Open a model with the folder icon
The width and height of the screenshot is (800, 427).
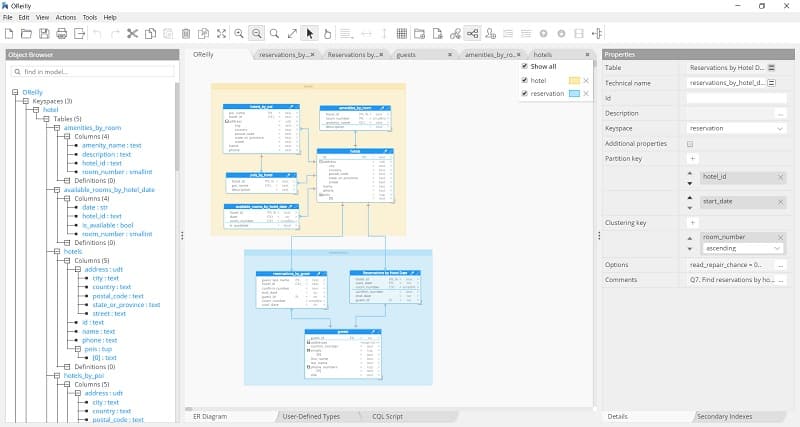pos(27,34)
